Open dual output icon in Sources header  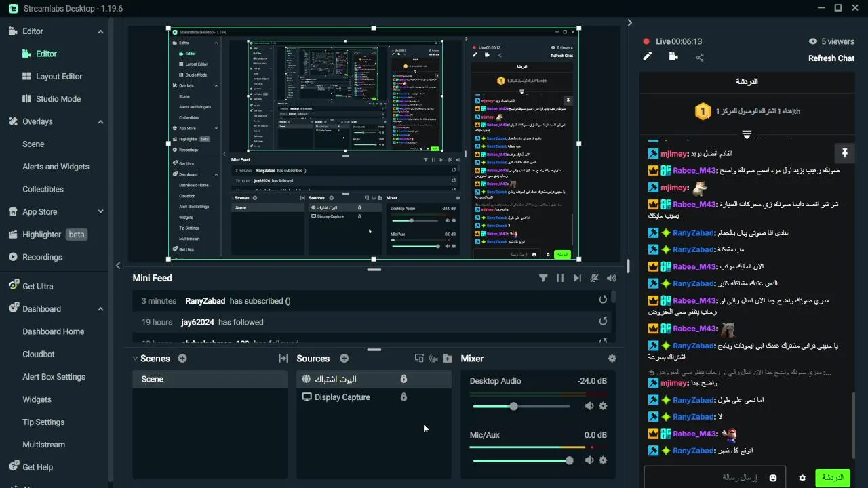[x=419, y=359]
